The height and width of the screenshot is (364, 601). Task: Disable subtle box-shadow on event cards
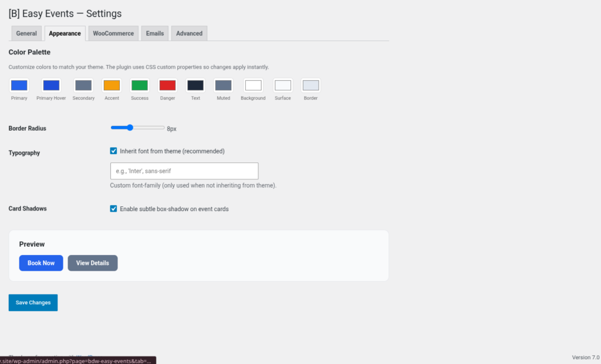(113, 209)
